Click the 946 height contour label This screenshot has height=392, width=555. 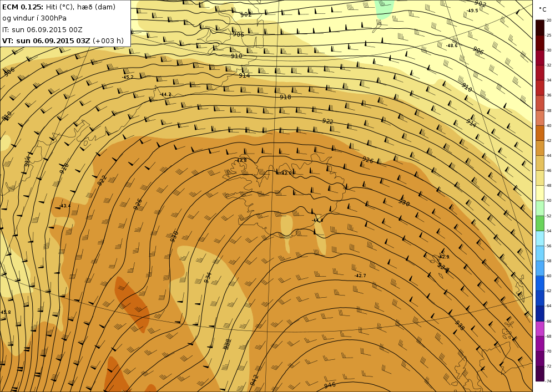click(x=330, y=385)
